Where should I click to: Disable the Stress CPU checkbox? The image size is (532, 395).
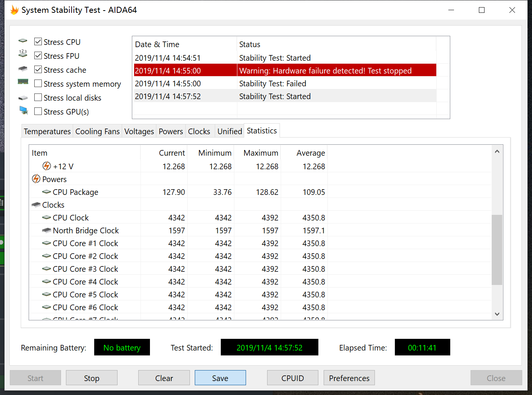tap(38, 41)
